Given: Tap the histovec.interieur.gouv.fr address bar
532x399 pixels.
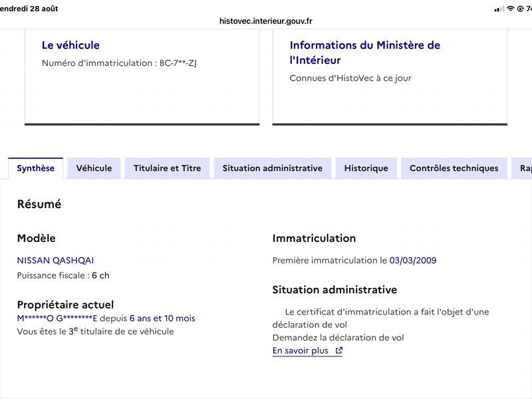Looking at the screenshot, I should point(265,21).
